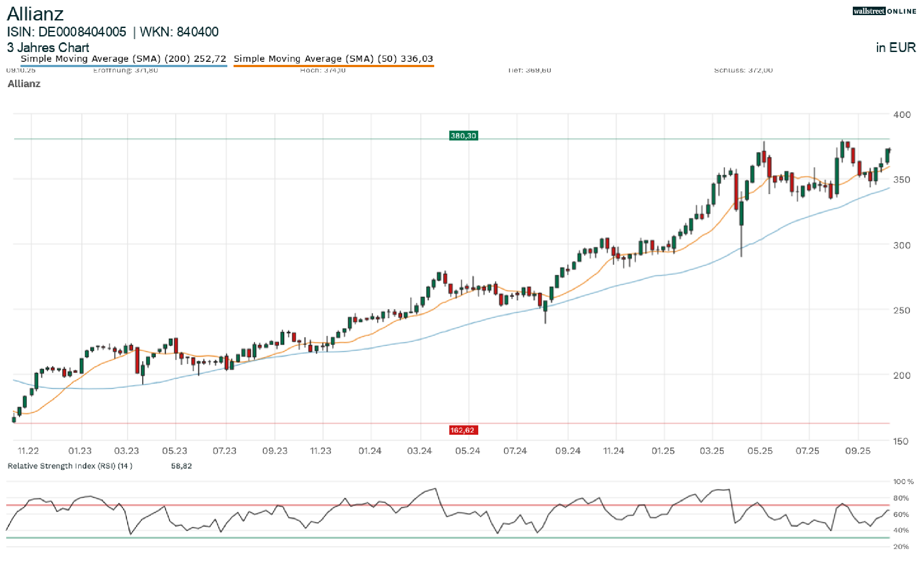This screenshot has width=924, height=569.
Task: Click the 11.22 date on the time axis
Action: tap(28, 451)
